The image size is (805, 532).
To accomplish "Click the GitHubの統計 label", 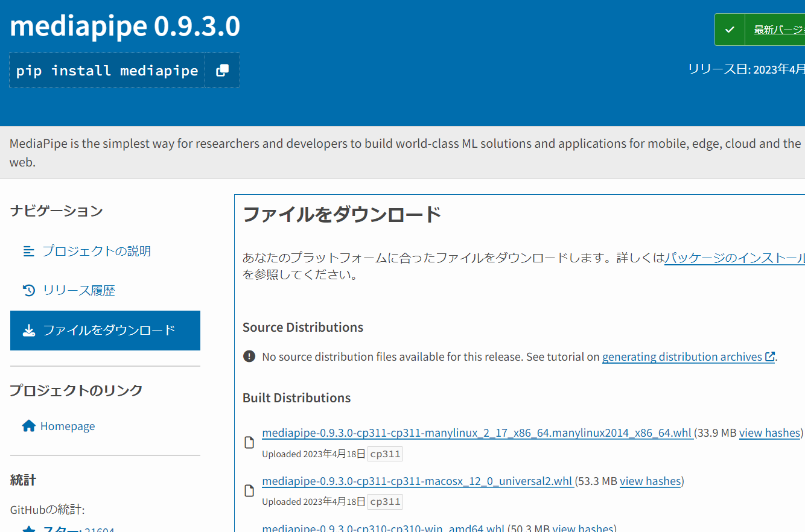I will click(x=47, y=510).
